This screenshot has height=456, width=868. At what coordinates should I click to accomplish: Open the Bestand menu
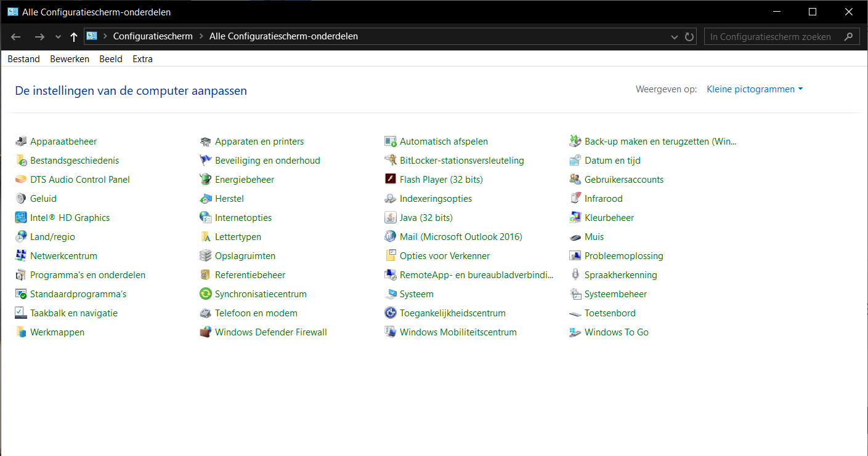24,59
